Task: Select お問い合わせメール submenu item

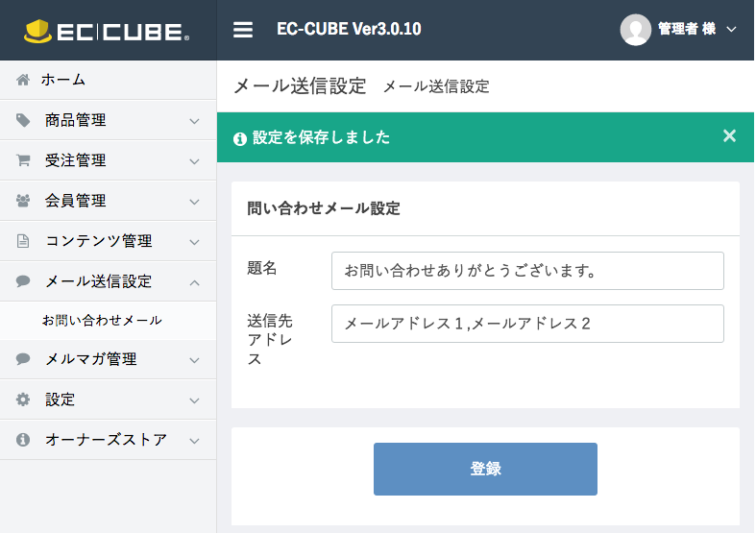Action: (102, 320)
